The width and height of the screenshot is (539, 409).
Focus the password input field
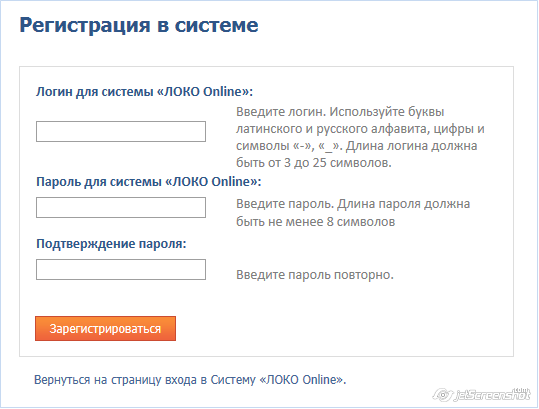coord(121,207)
